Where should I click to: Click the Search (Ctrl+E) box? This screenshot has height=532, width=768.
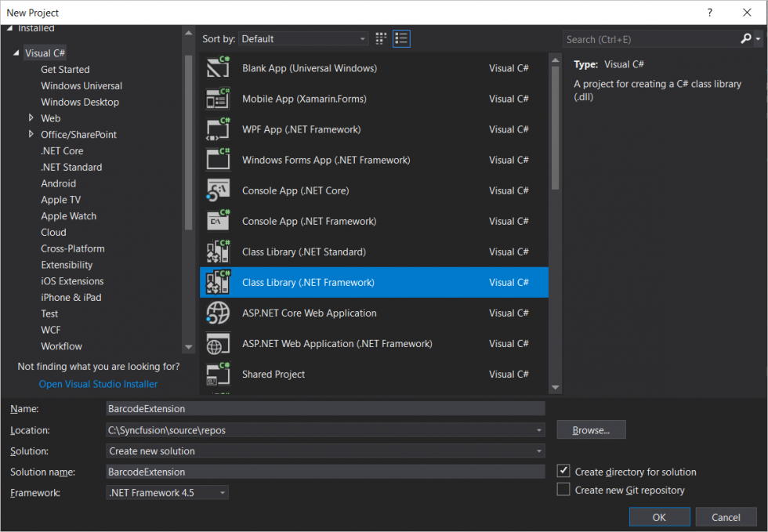point(651,39)
